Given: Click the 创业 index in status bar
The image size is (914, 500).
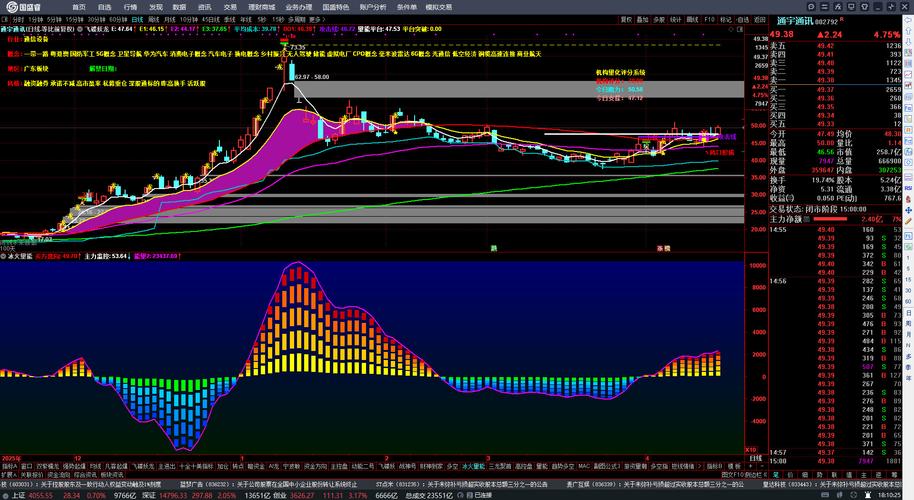Looking at the screenshot, I should [279, 495].
